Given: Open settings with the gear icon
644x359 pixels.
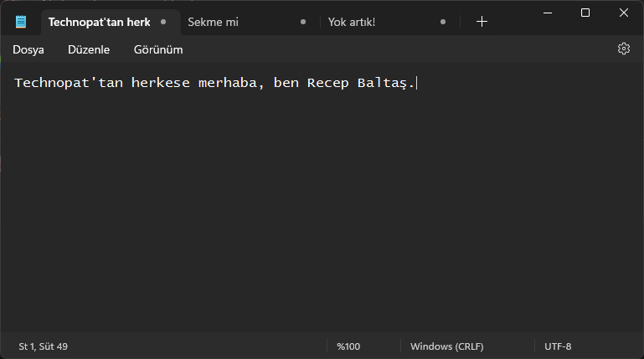Looking at the screenshot, I should point(623,49).
